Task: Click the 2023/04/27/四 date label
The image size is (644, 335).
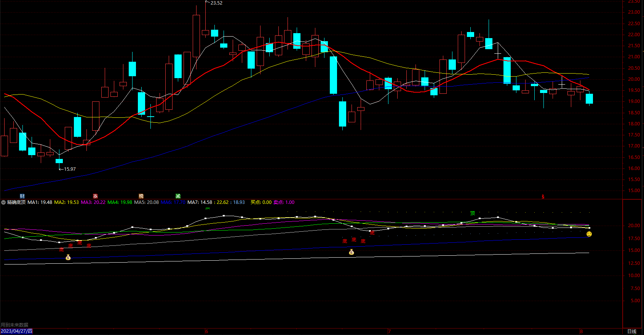Action: (x=16, y=331)
